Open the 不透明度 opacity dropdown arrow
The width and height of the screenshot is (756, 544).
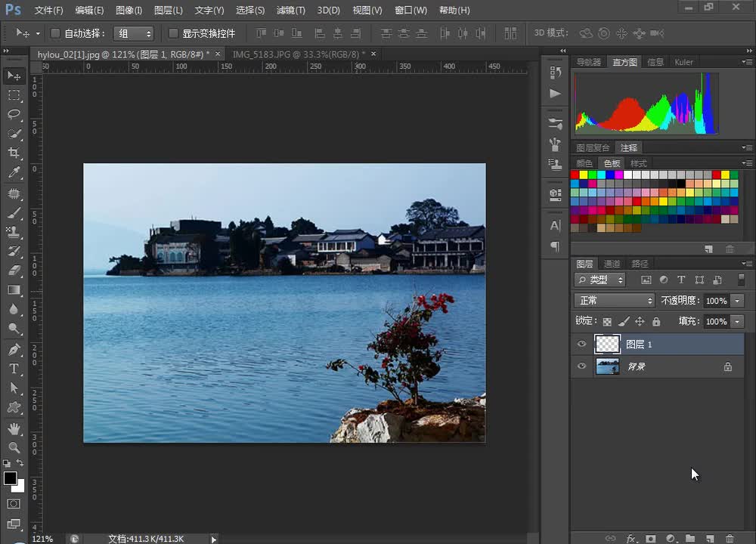click(738, 301)
